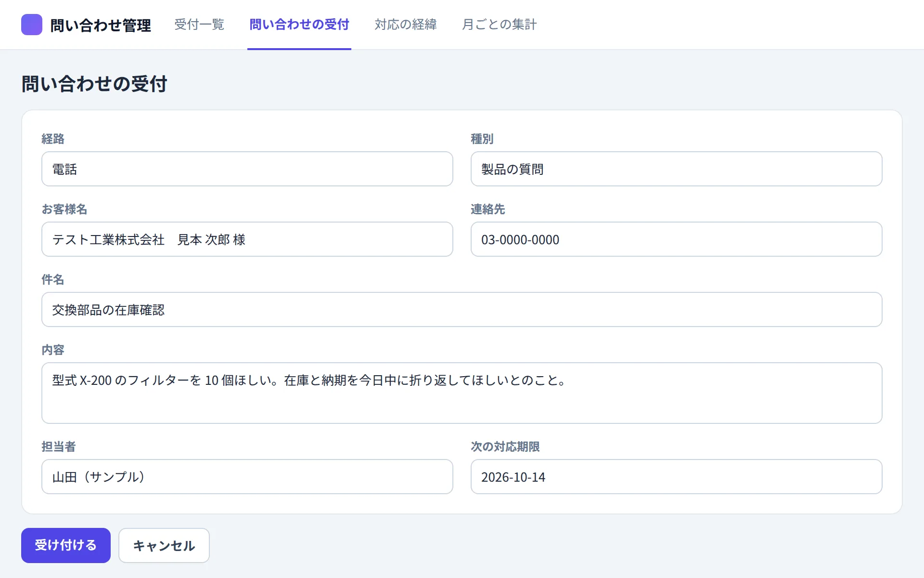Click the キャンセル button
Image resolution: width=924 pixels, height=578 pixels.
click(164, 545)
